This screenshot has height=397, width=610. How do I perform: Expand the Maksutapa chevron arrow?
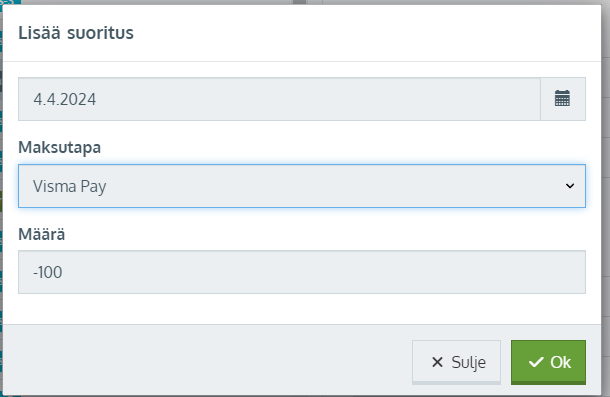coord(570,186)
